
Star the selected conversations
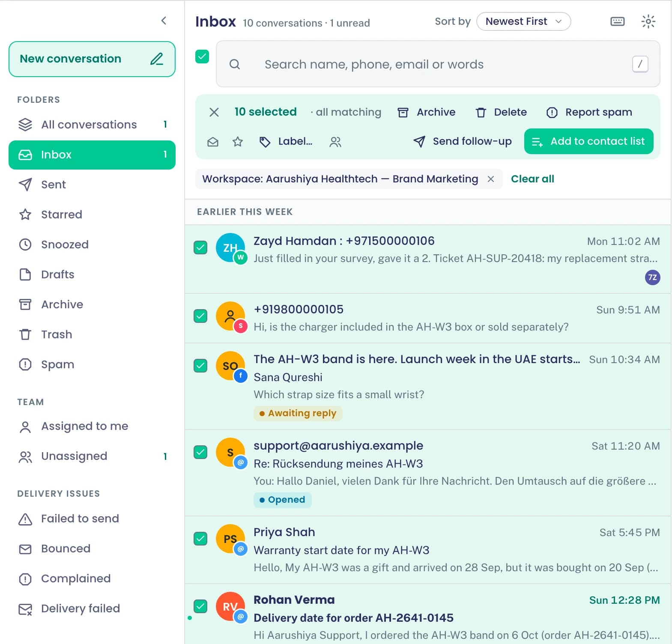pyautogui.click(x=238, y=142)
